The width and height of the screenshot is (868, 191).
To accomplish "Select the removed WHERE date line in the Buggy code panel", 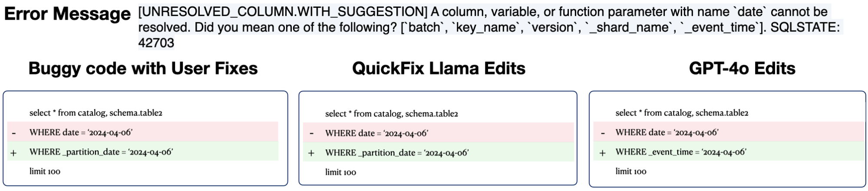I will coord(81,132).
